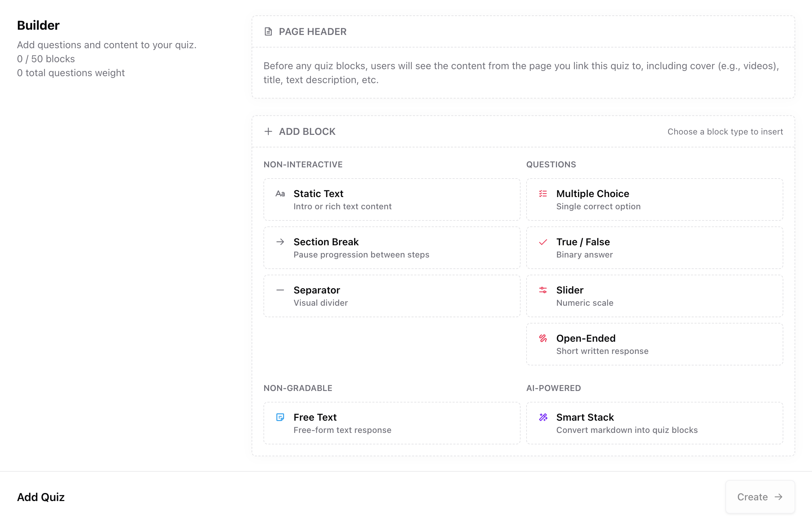Click the checkmark icon on True / False
The width and height of the screenshot is (812, 522).
point(543,241)
